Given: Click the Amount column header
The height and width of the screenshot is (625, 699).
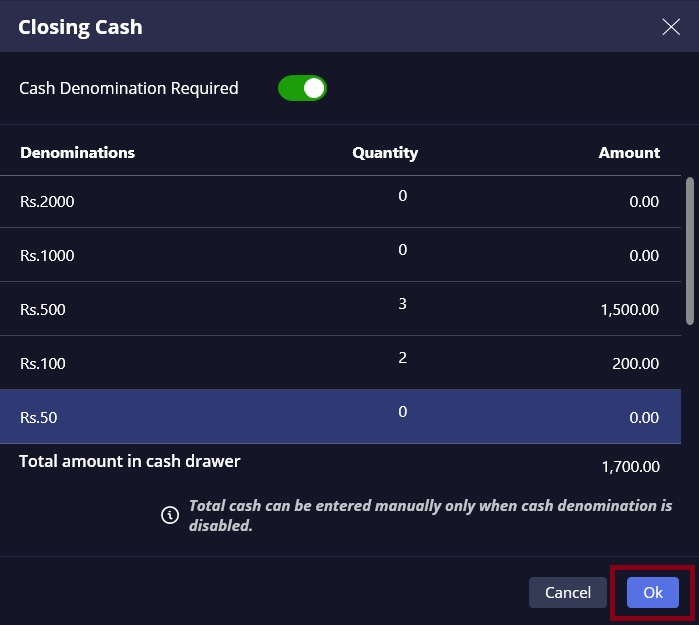Looking at the screenshot, I should [629, 153].
